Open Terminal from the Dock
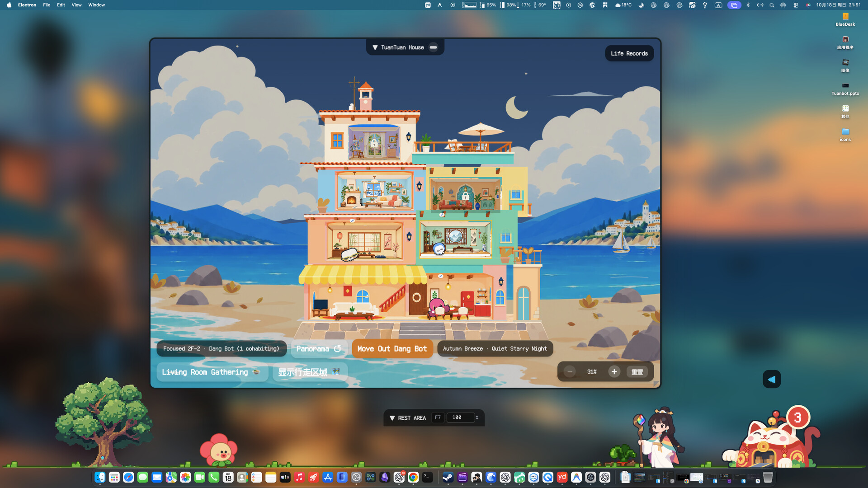 point(428,477)
